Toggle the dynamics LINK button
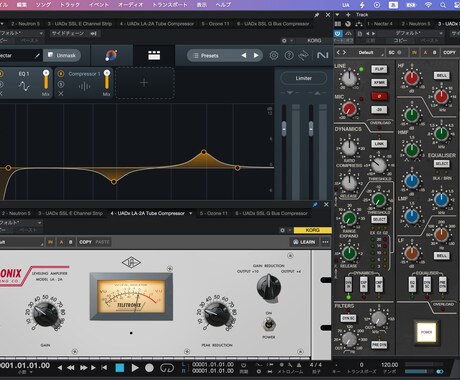 click(x=379, y=144)
